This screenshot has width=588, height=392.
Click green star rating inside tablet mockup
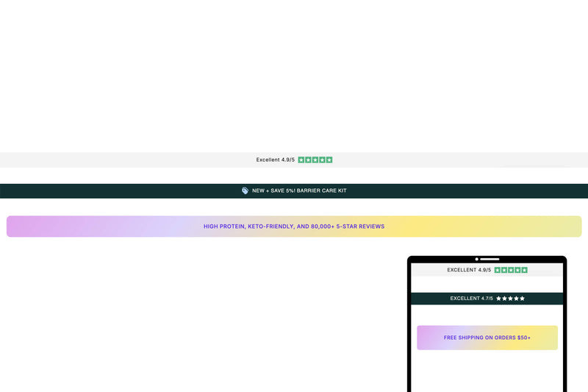click(x=511, y=270)
